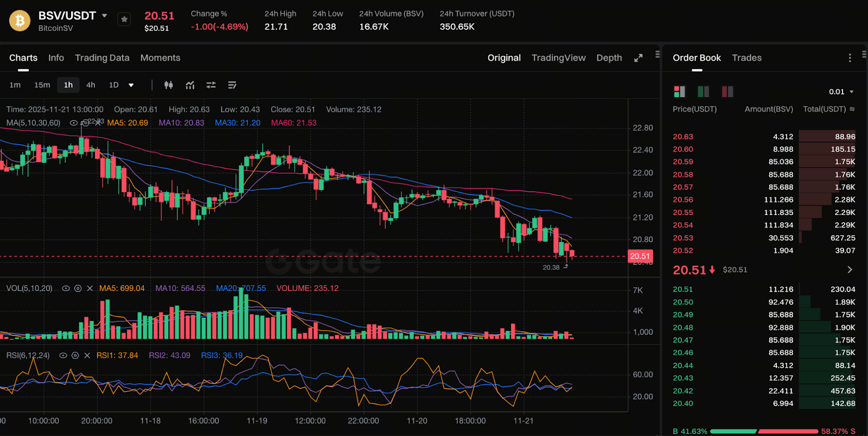Open the candlestick chart style selector
This screenshot has width=868, height=436.
tap(169, 85)
